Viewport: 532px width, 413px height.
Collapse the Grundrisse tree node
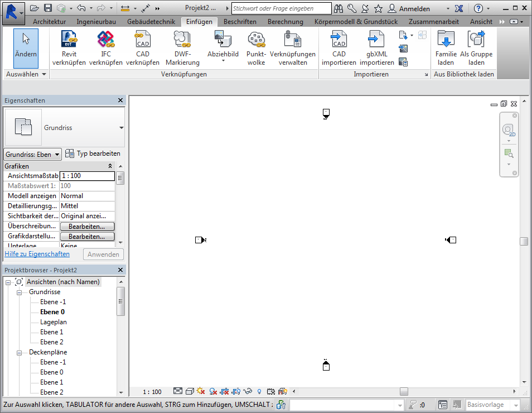[x=20, y=292]
